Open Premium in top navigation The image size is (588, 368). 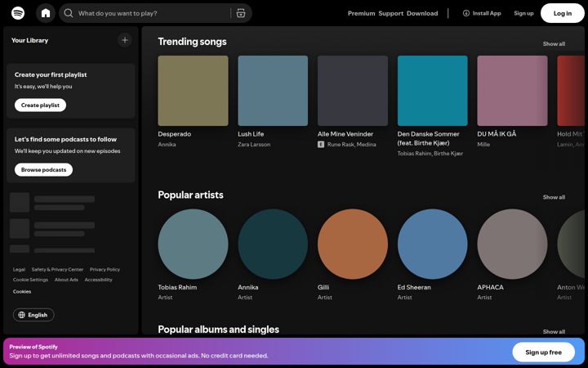click(x=361, y=13)
